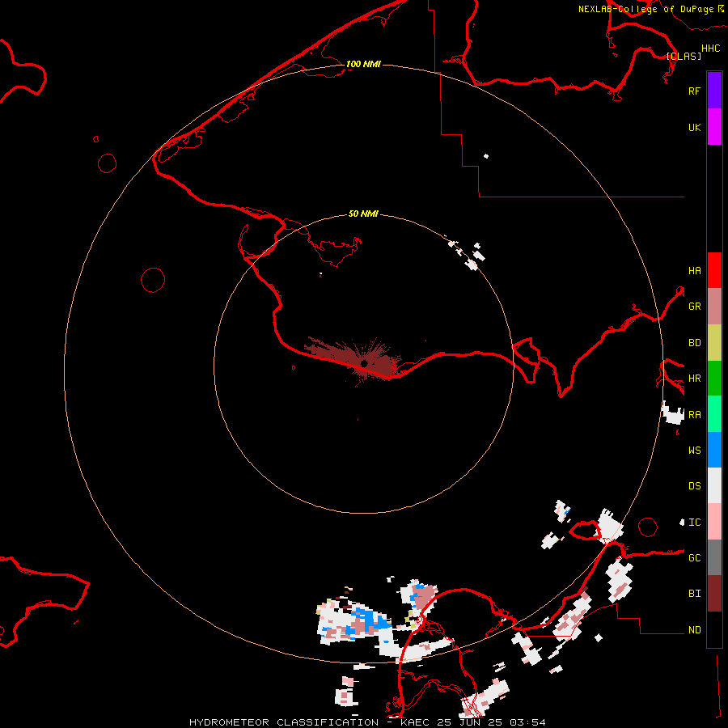Image resolution: width=728 pixels, height=728 pixels.
Task: Click the HR legend label
Action: point(694,379)
